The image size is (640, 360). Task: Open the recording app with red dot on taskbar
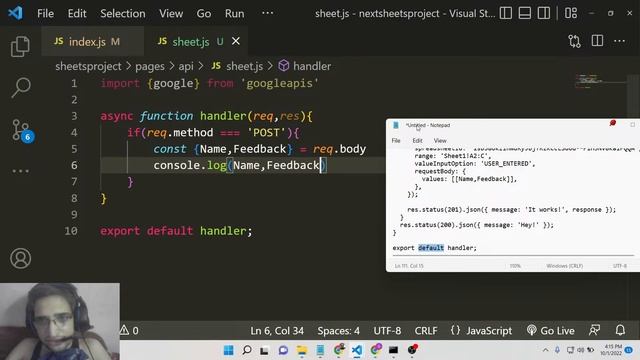(412, 350)
